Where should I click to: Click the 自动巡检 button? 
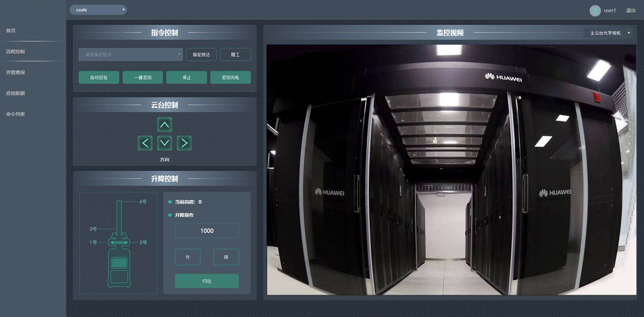[x=99, y=77]
